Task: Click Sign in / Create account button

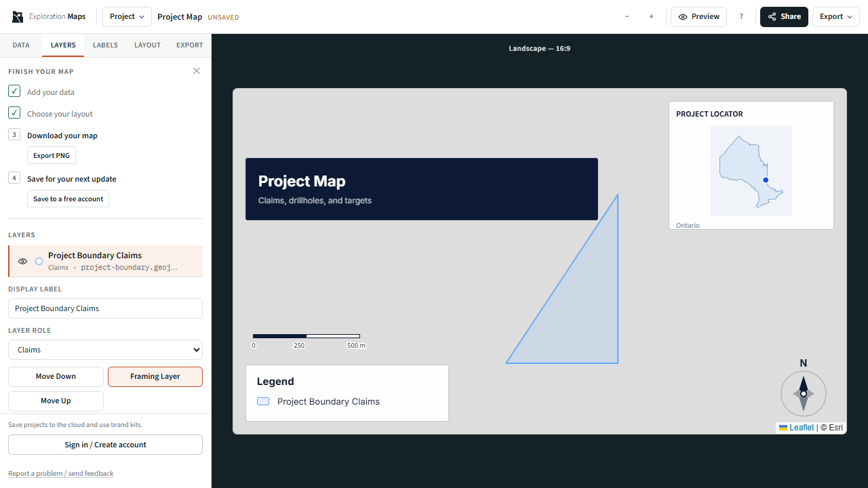Action: (105, 445)
